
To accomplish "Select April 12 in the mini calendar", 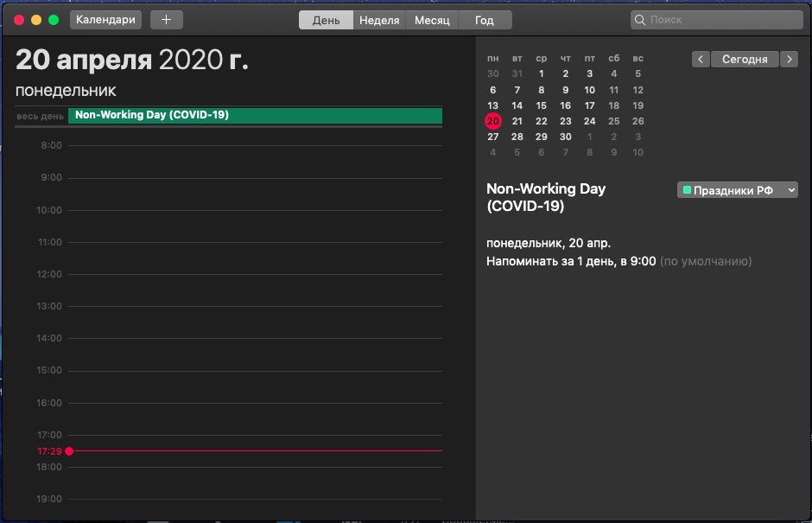I will (x=638, y=90).
